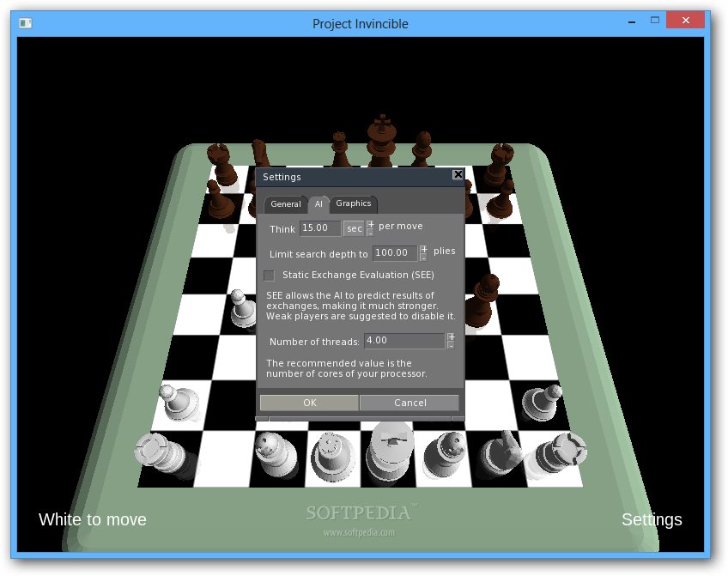Screen dimensions: 728x576
Task: Click the black king at the back
Action: [382, 142]
